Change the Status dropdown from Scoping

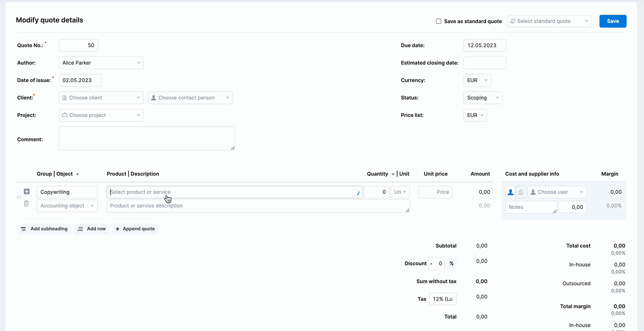[483, 98]
